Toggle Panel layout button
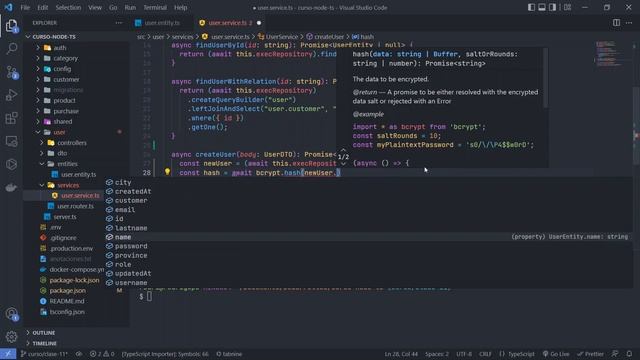This screenshot has height=360, width=640. 542,7
